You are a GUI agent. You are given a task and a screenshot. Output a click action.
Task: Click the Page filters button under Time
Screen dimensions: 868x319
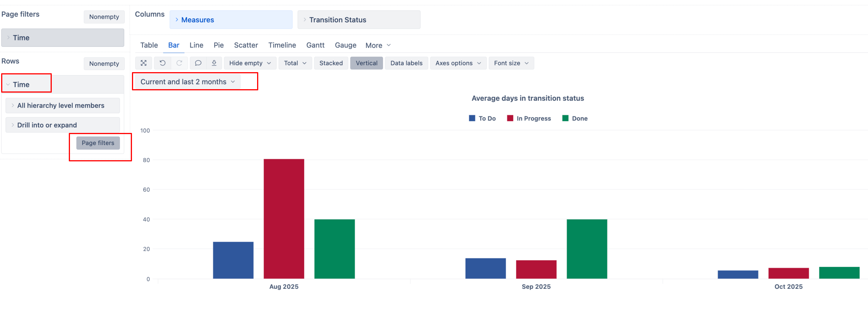98,143
